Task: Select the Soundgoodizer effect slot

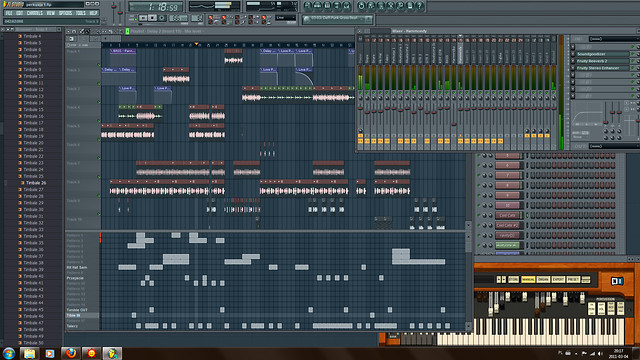Action: pos(602,54)
